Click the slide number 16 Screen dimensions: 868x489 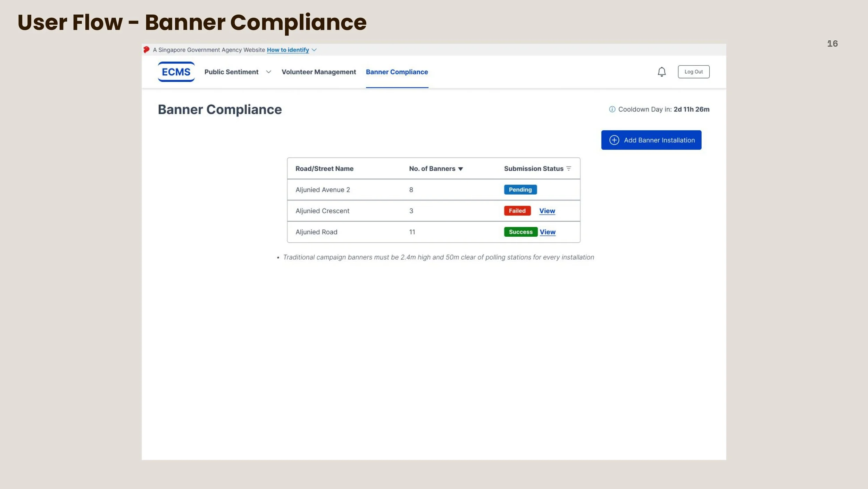click(832, 43)
